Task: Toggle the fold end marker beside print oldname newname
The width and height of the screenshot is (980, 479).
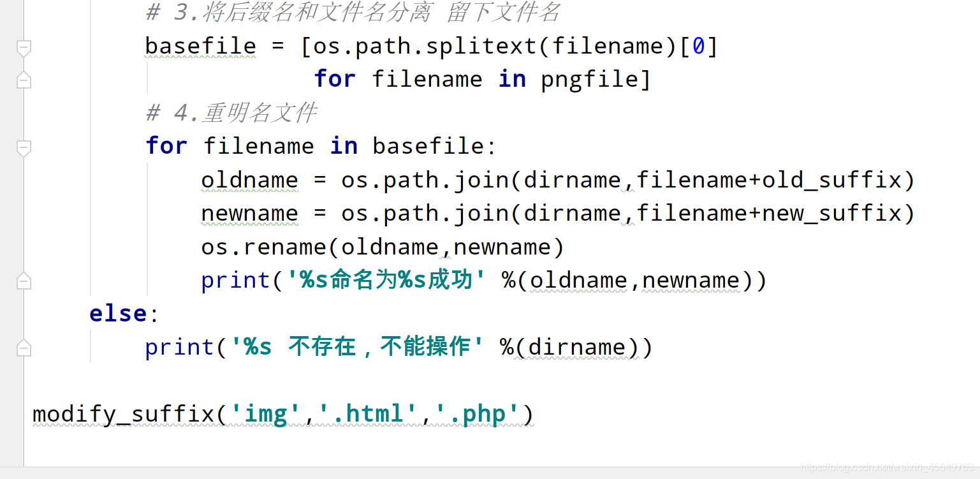Action: pyautogui.click(x=24, y=281)
